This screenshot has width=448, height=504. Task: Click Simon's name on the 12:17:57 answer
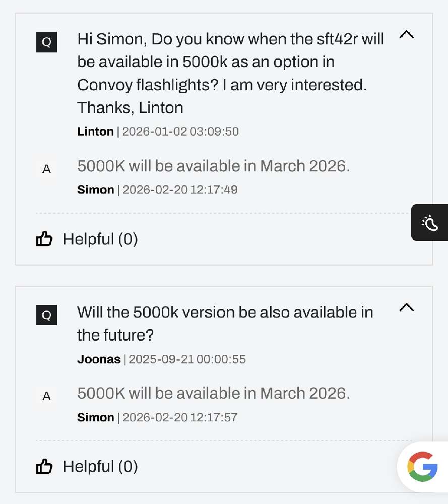pos(95,417)
